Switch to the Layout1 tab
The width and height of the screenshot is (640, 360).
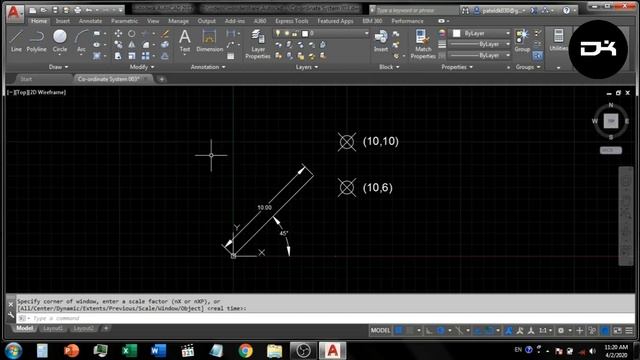(x=53, y=329)
